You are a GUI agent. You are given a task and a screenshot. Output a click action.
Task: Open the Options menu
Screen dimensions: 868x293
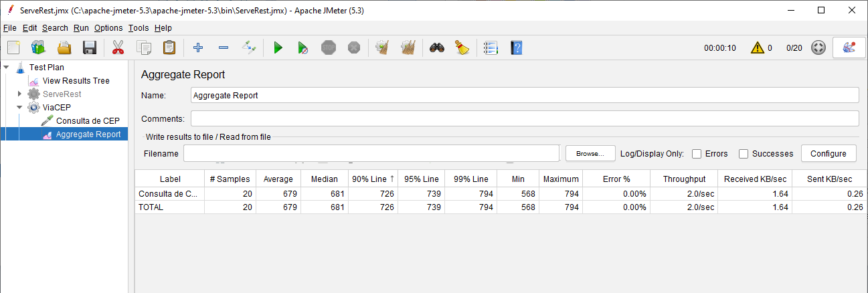coord(108,28)
